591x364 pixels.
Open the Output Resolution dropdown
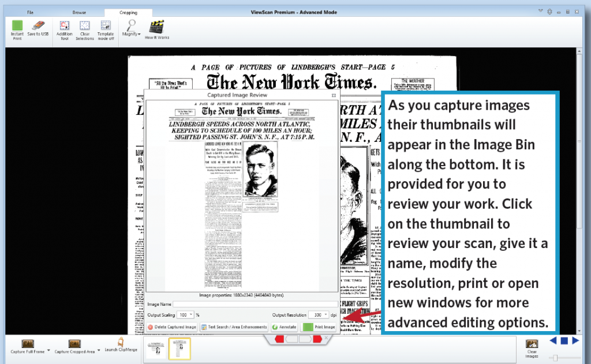[319, 315]
